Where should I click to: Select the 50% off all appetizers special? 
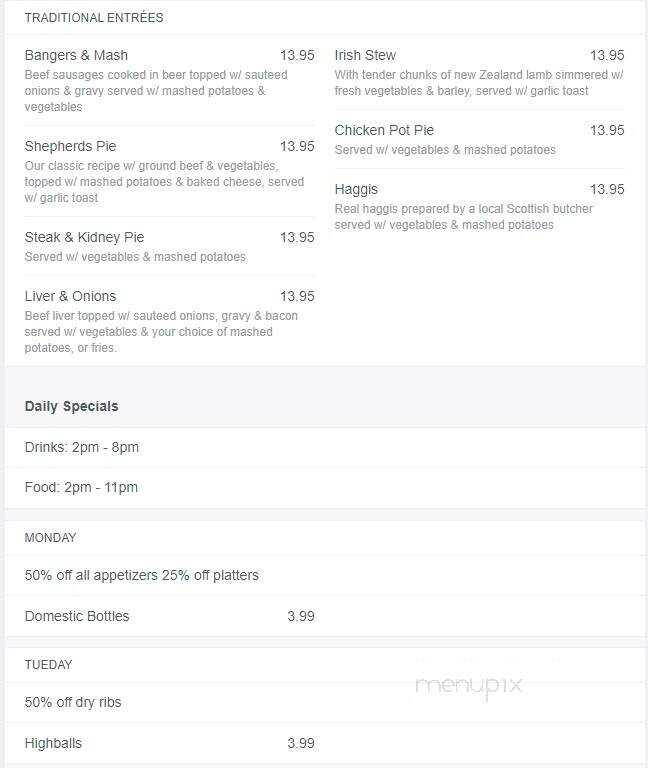(x=142, y=575)
